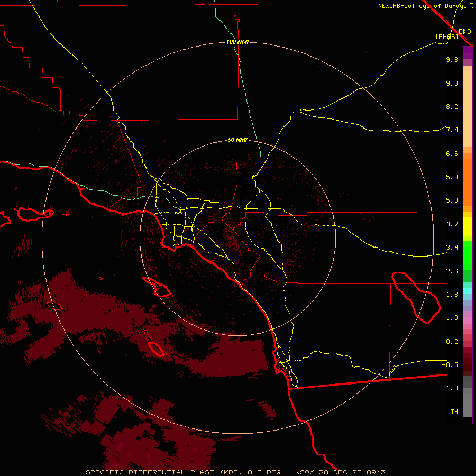
Task: Click the 30 DEC 25 date text
Action: [340, 472]
